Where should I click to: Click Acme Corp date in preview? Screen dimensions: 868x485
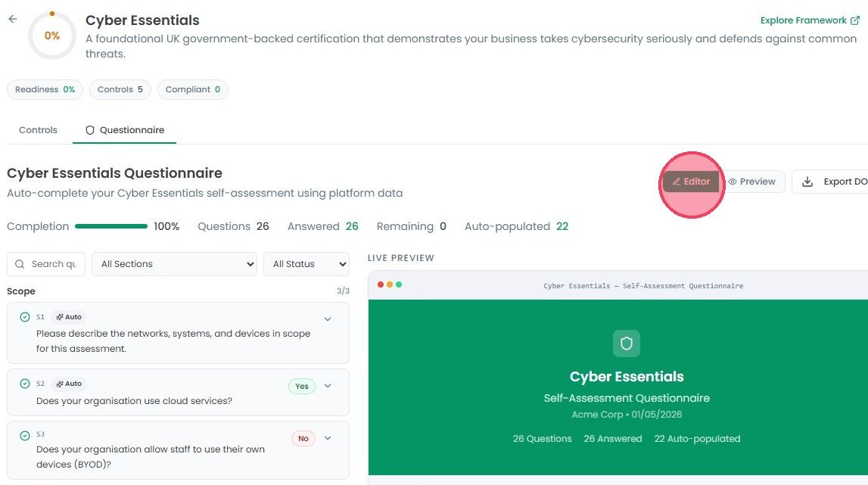point(627,414)
